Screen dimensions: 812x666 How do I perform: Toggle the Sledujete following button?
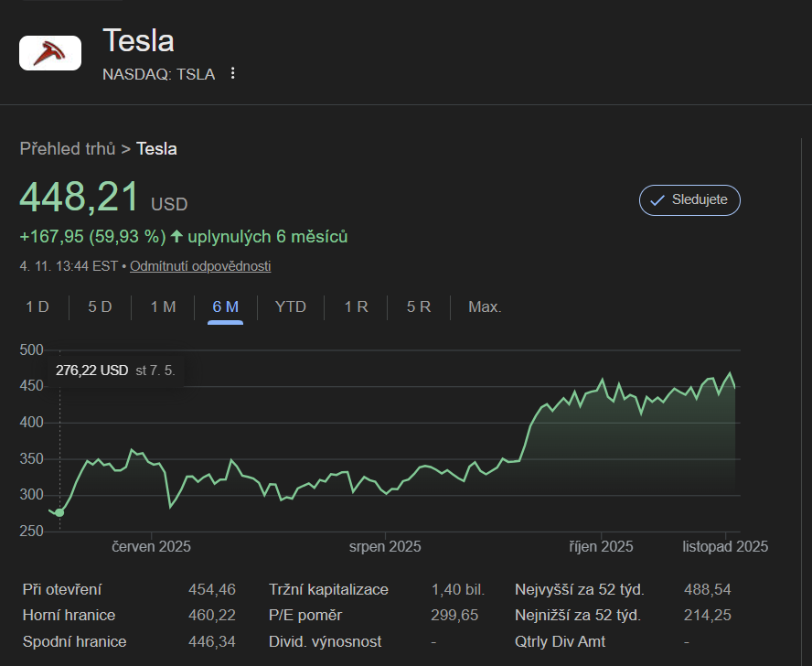(x=689, y=200)
